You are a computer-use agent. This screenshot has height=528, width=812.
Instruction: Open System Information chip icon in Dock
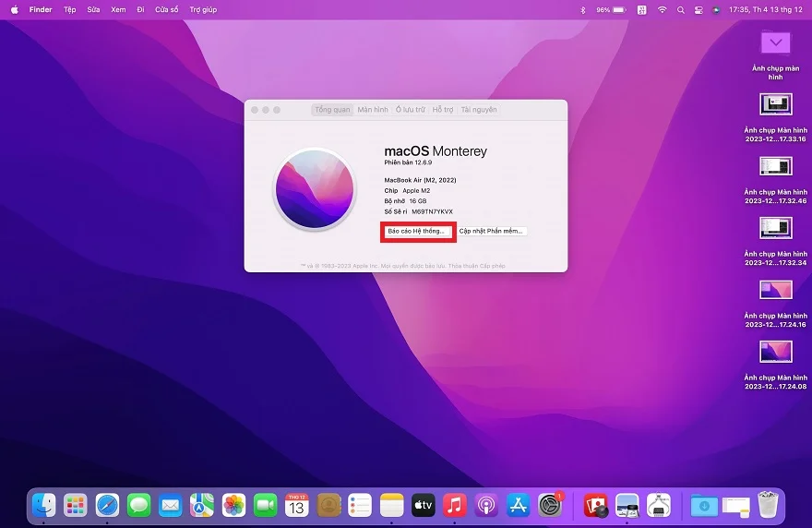coord(659,505)
